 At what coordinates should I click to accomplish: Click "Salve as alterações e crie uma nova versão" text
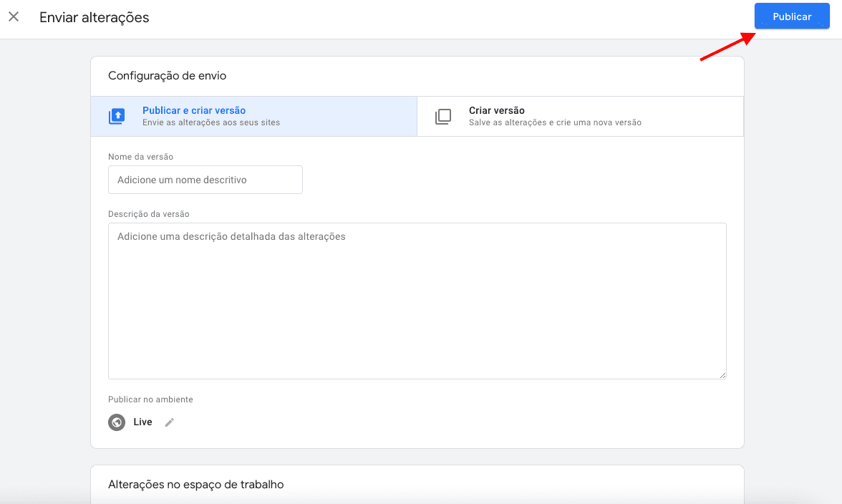555,122
